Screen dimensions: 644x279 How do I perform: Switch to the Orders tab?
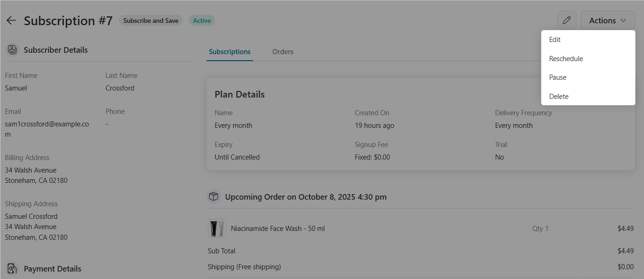tap(282, 51)
